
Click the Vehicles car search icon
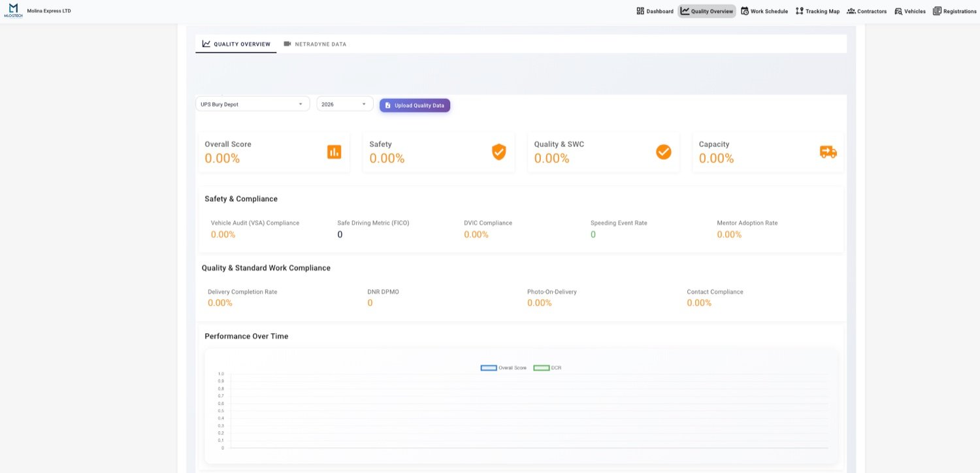coord(898,11)
